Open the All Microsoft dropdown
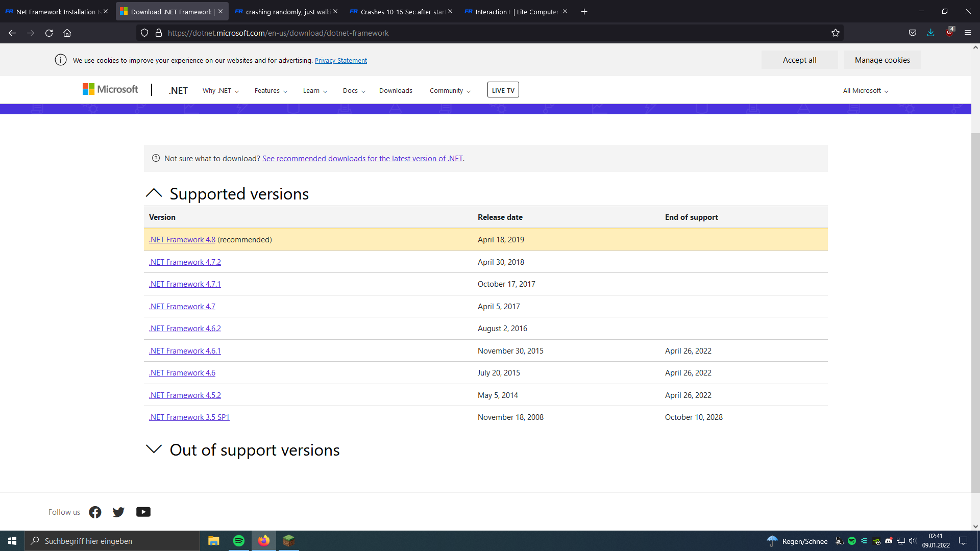The height and width of the screenshot is (551, 980). [865, 91]
